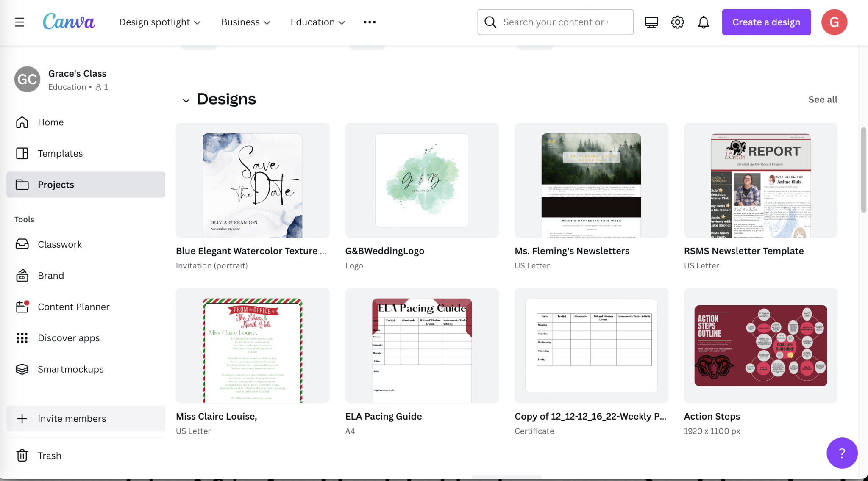868x481 pixels.
Task: Click the search content input field
Action: click(x=555, y=22)
